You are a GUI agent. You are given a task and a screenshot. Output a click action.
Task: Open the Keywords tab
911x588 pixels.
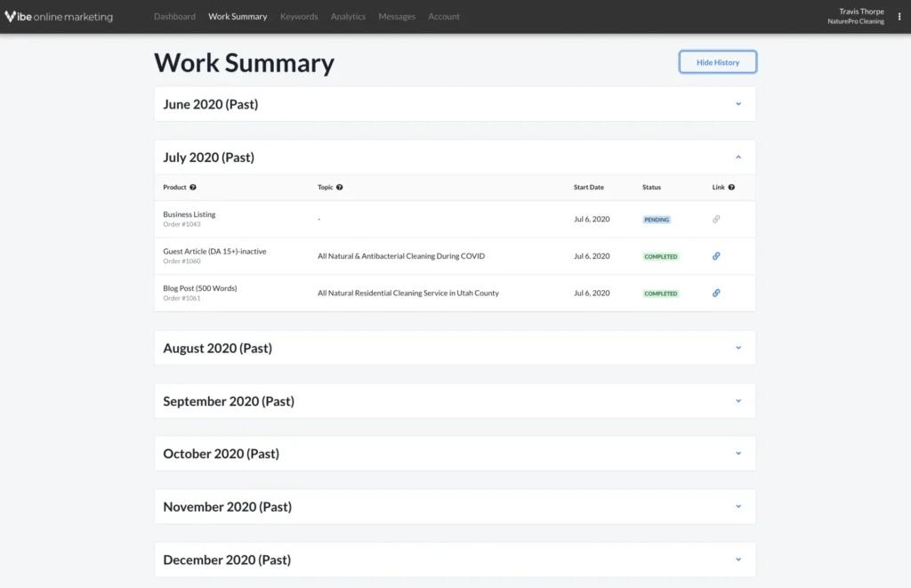(299, 16)
